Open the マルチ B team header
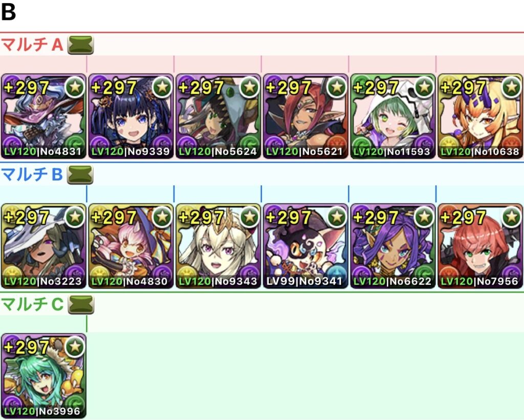This screenshot has height=420, width=524. (32, 174)
